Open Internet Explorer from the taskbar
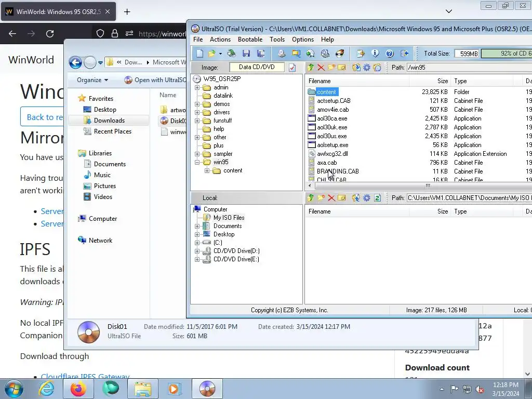 [x=46, y=389]
